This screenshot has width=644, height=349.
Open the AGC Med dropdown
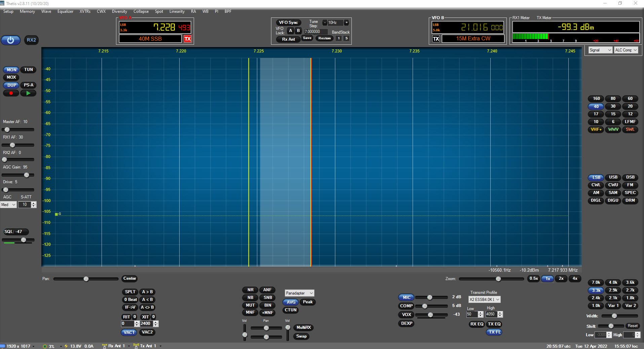[8, 204]
